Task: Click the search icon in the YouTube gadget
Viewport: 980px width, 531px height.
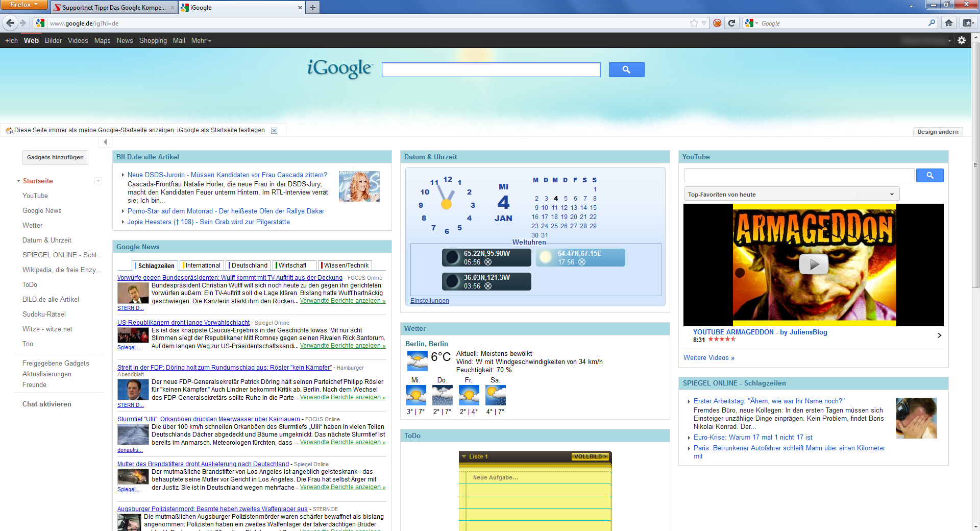Action: click(x=930, y=175)
